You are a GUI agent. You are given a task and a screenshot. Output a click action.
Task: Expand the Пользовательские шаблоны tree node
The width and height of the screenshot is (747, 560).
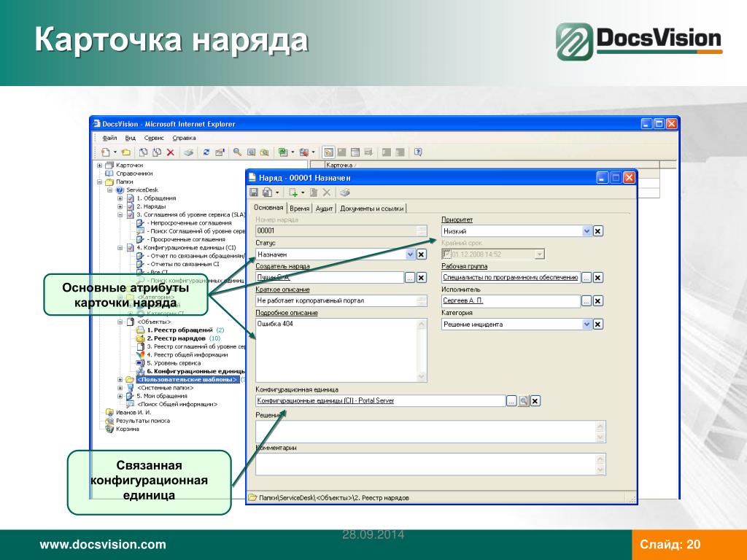120,380
